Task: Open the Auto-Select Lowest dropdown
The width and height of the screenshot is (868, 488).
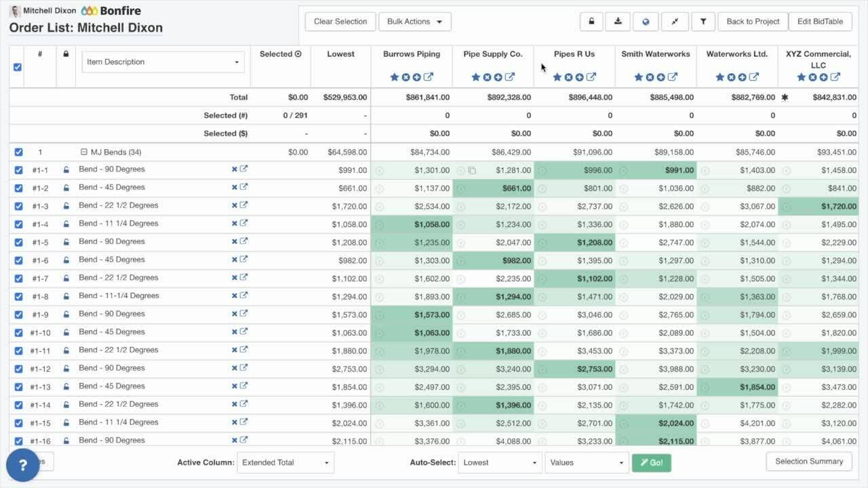Action: [500, 463]
